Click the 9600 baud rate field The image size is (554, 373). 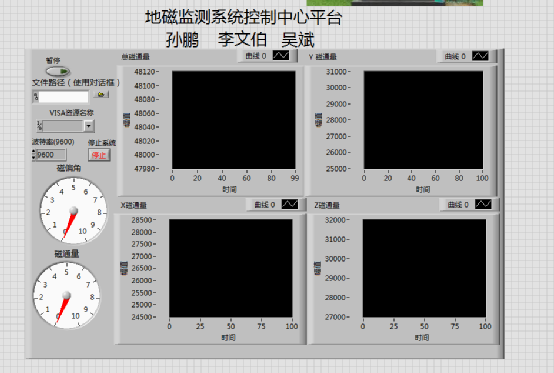51,155
